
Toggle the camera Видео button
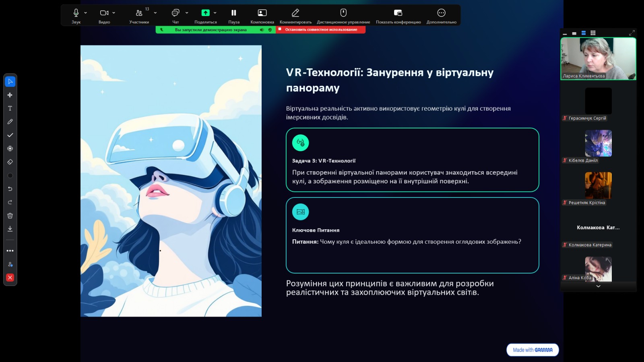104,15
